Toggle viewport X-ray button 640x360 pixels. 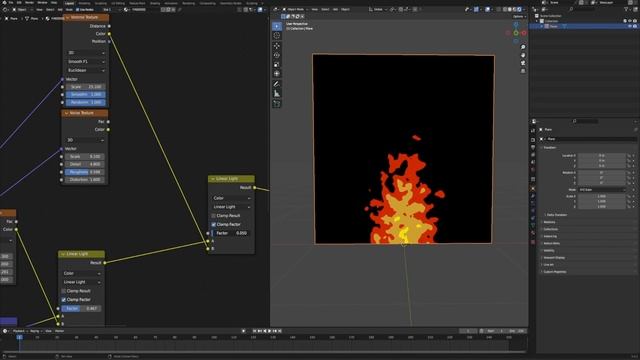[x=499, y=9]
